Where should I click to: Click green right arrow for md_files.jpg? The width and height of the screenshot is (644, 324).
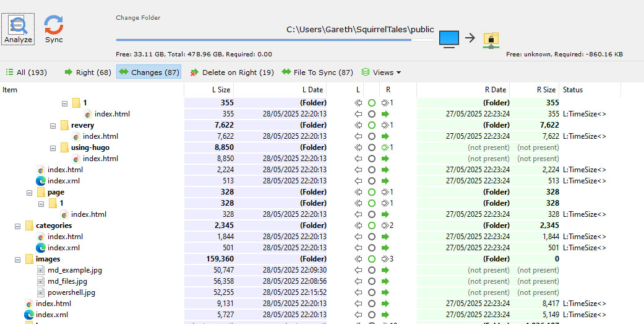385,281
